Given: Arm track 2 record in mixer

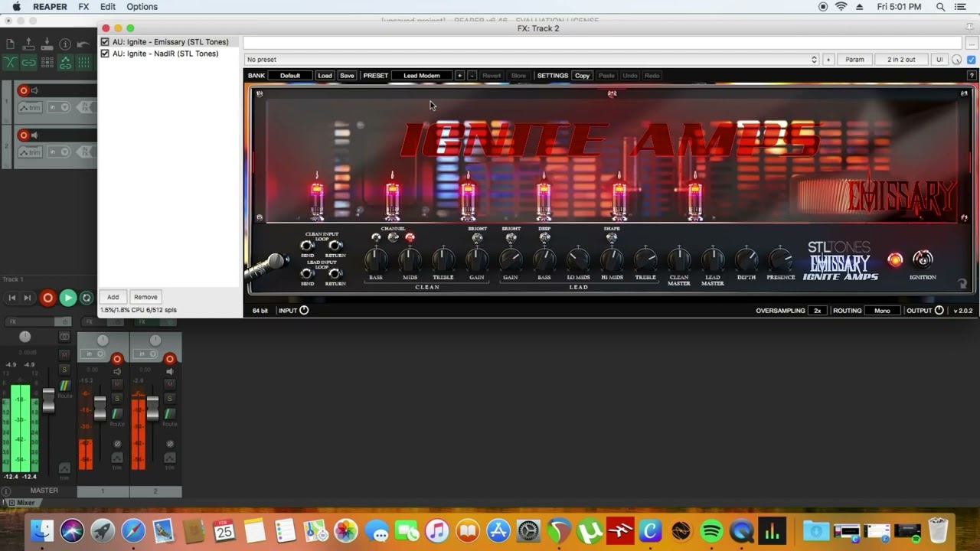Looking at the screenshot, I should point(170,358).
